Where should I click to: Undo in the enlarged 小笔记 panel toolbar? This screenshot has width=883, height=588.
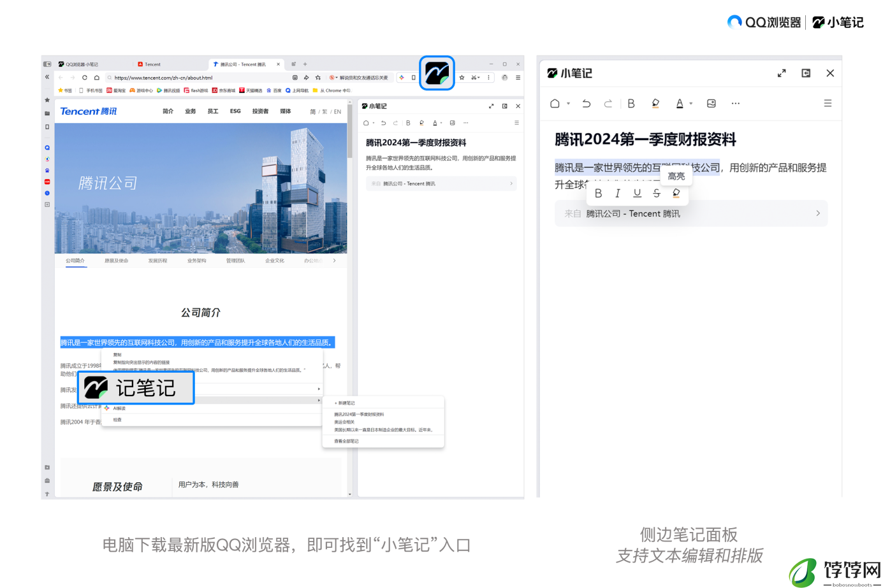[x=586, y=103]
